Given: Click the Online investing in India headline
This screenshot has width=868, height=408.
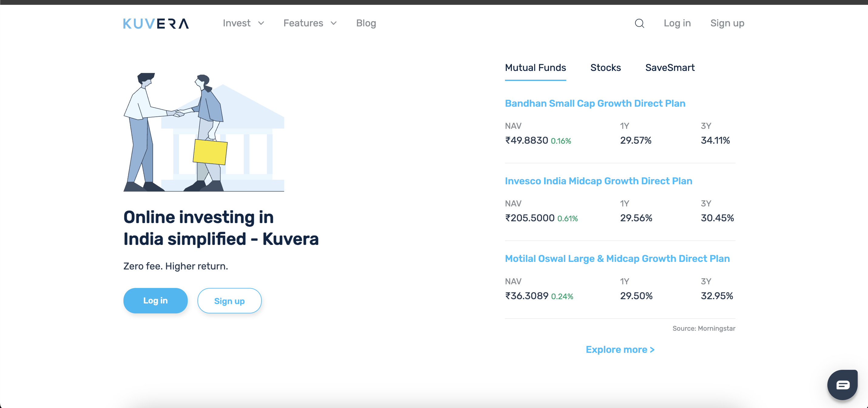Looking at the screenshot, I should pos(221,228).
